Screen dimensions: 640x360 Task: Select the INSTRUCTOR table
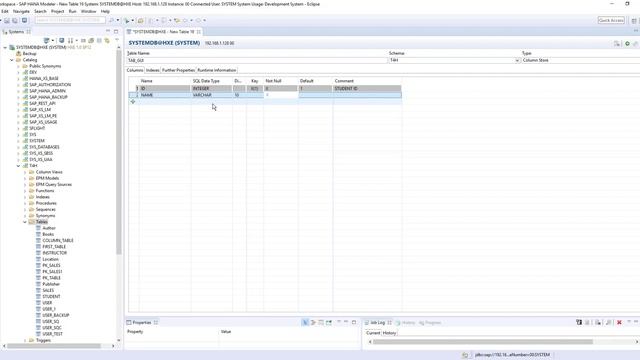(x=54, y=253)
